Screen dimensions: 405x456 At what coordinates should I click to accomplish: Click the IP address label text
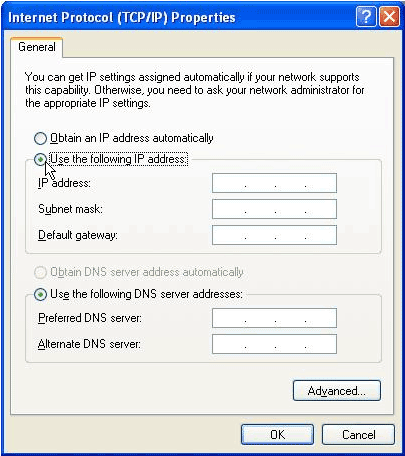(64, 183)
